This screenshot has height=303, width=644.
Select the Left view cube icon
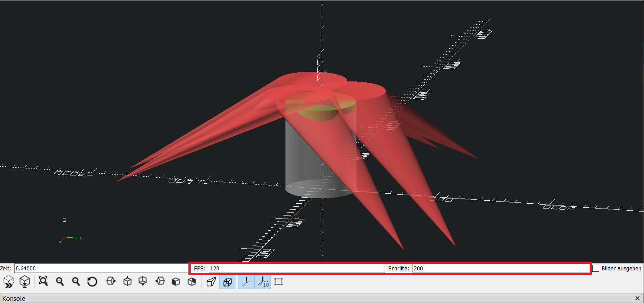click(x=160, y=282)
